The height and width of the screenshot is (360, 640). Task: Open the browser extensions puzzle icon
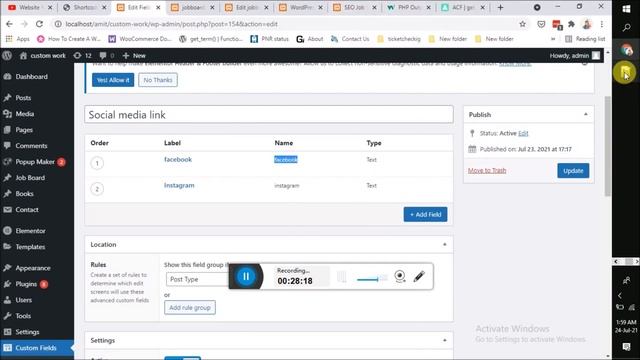pos(571,24)
